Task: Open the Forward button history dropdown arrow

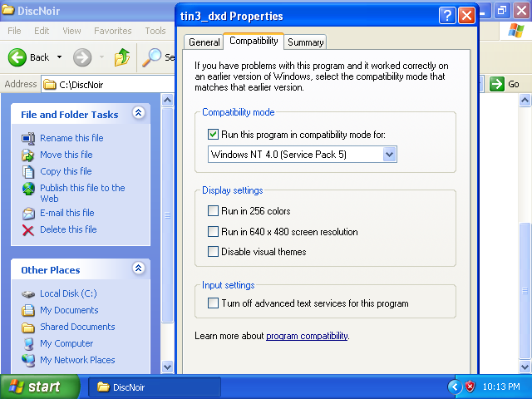Action: pyautogui.click(x=101, y=57)
